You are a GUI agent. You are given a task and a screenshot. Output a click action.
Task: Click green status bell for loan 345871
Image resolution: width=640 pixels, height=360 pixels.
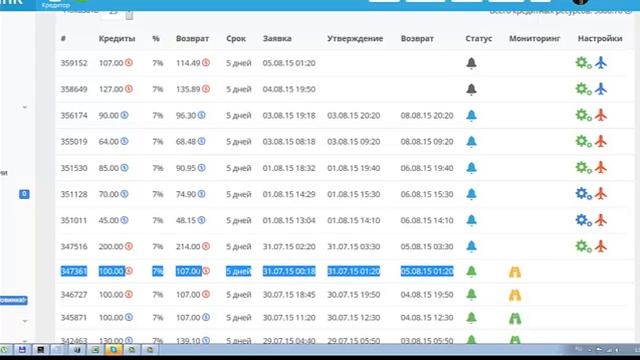[471, 318]
